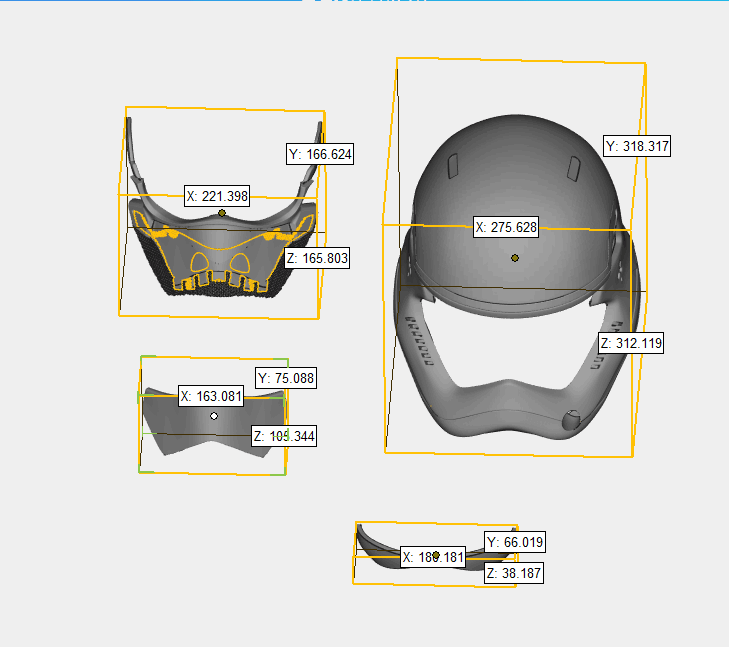Click the X: 275.628 dimension label

[506, 227]
